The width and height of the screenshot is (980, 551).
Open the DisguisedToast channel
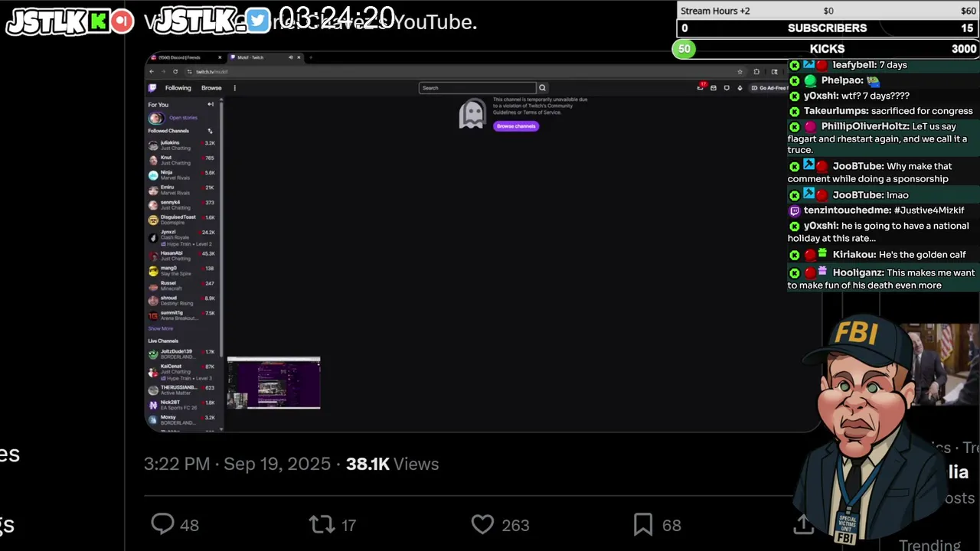182,219
